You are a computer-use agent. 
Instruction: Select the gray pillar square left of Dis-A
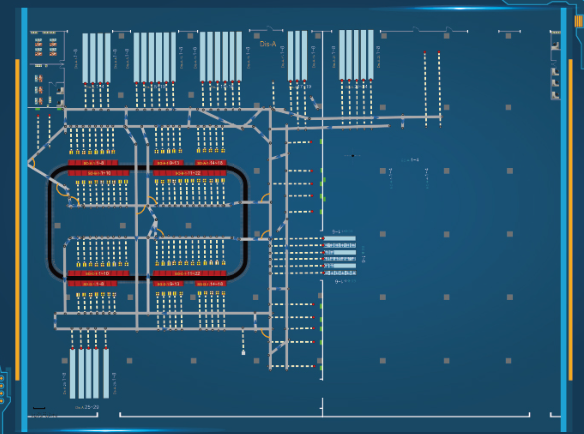pos(257,36)
